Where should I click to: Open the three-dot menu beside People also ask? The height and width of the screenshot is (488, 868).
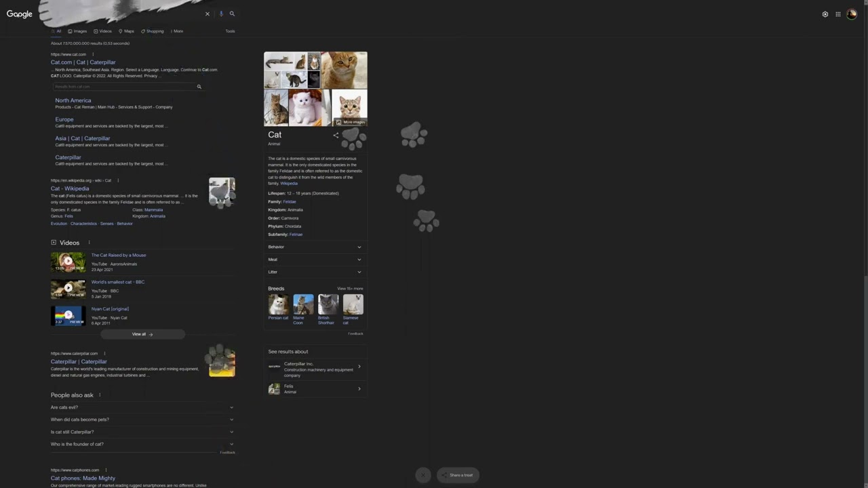coord(100,395)
